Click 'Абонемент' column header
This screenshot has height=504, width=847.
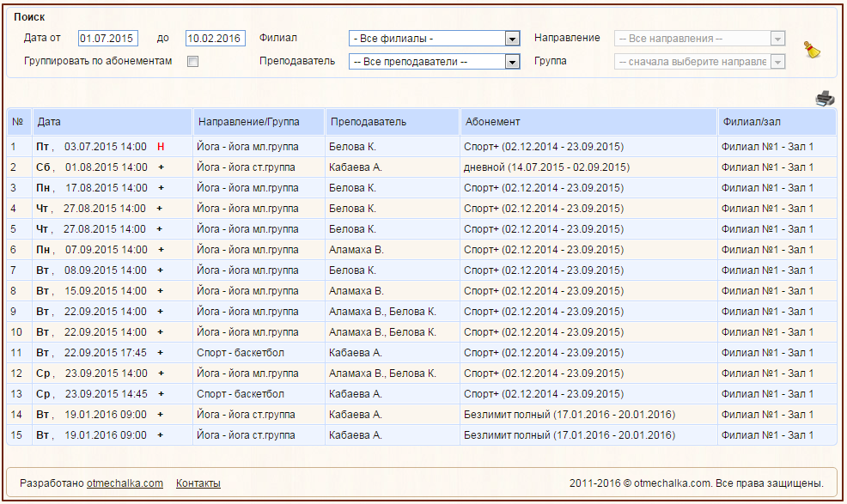pyautogui.click(x=588, y=122)
